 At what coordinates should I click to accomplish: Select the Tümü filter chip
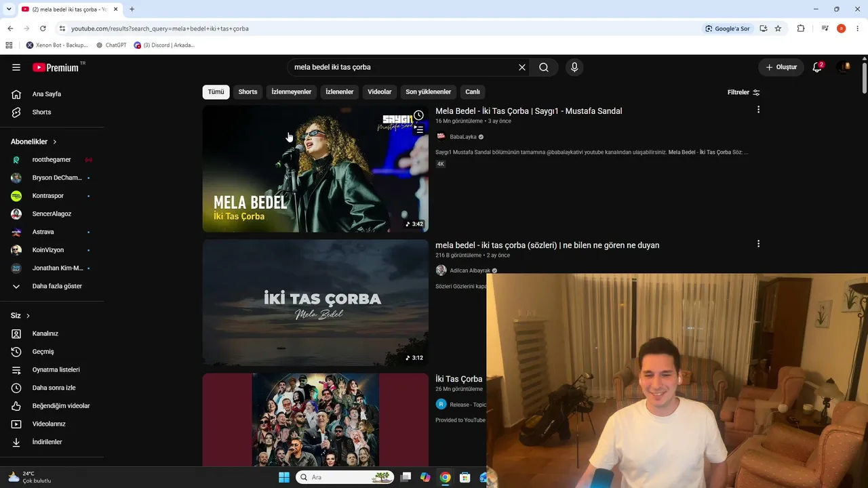[x=216, y=92]
